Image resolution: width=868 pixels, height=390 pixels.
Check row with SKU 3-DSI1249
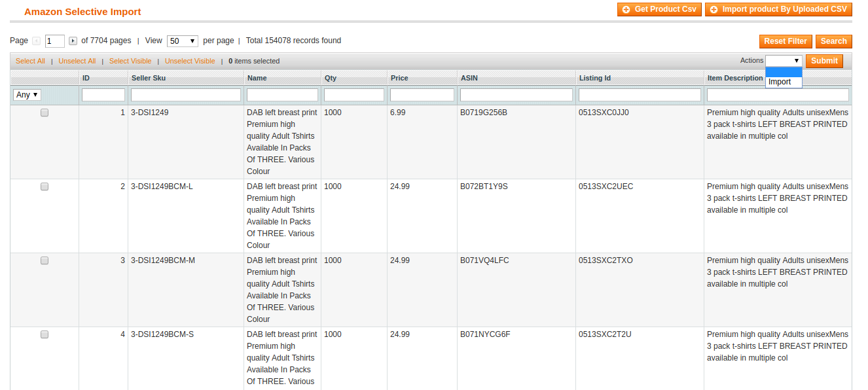[x=45, y=113]
